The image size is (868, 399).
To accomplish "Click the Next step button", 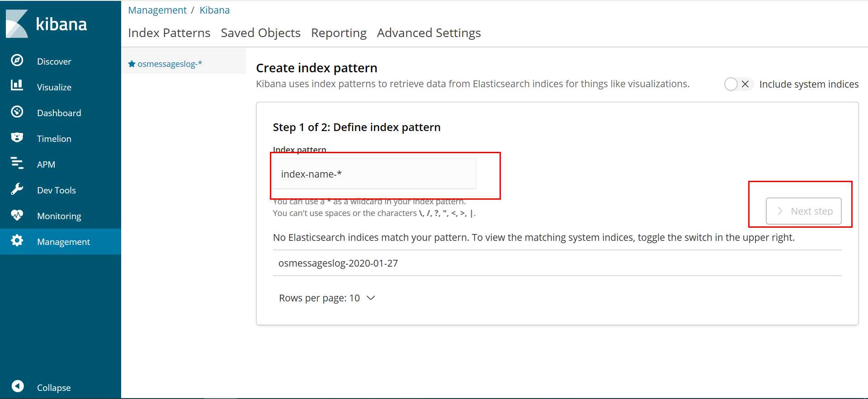I will 803,211.
